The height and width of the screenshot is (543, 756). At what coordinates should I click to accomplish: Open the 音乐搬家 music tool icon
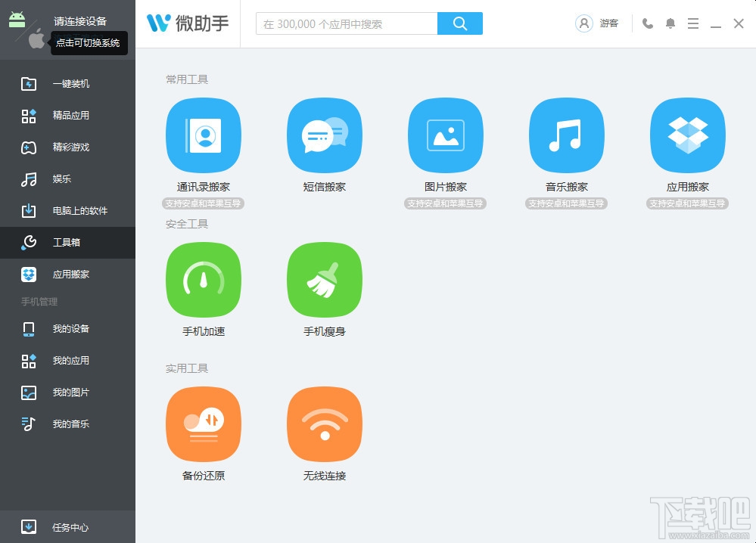(567, 135)
